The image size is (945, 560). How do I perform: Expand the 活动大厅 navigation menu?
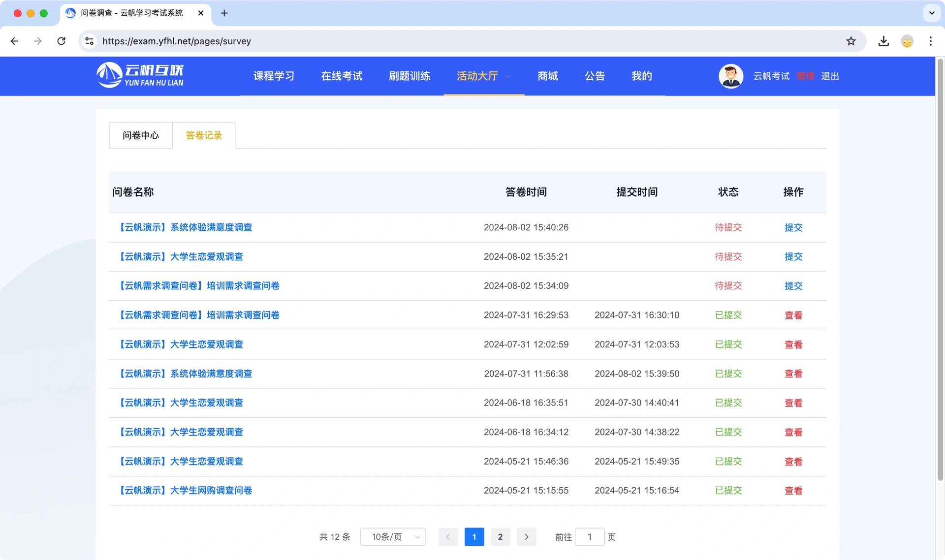point(483,76)
